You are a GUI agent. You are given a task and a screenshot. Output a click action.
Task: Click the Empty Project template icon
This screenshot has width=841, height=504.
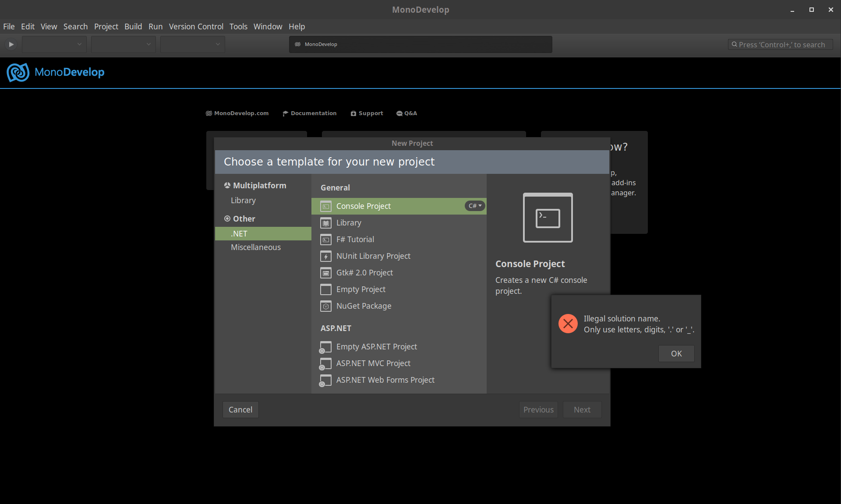(325, 289)
